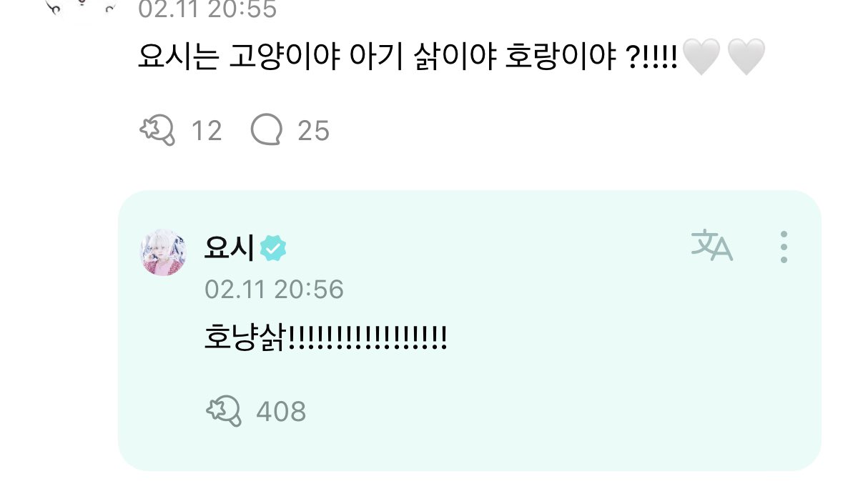The height and width of the screenshot is (504, 843).
Task: Tap the second white heart emoji
Action: coord(746,56)
